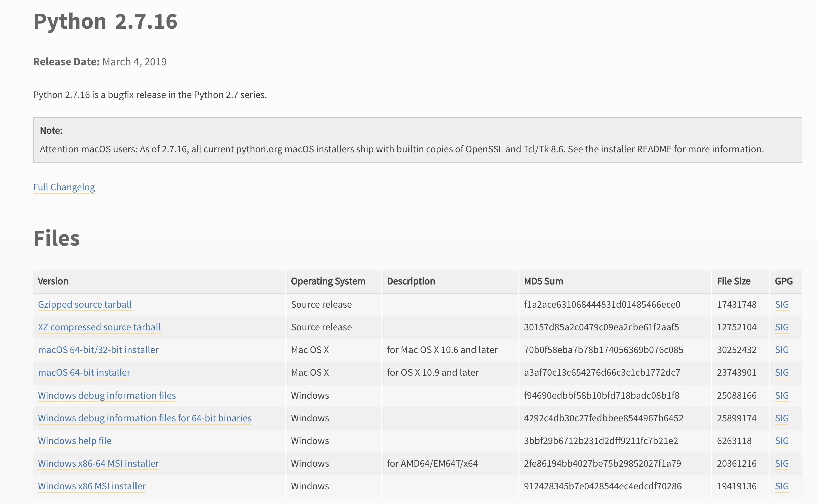Open SIG for Gzipped source tarball

pyautogui.click(x=781, y=304)
